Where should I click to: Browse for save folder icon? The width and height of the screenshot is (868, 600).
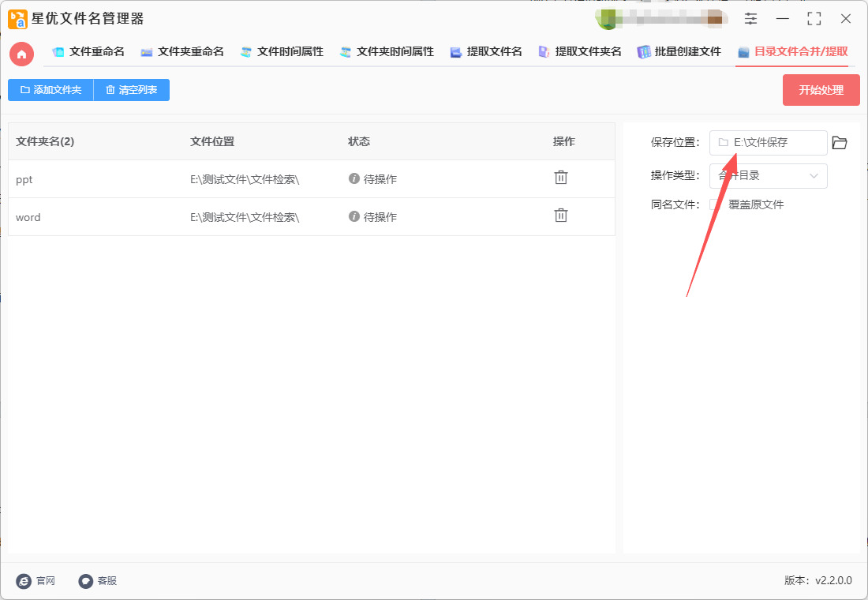(x=840, y=142)
